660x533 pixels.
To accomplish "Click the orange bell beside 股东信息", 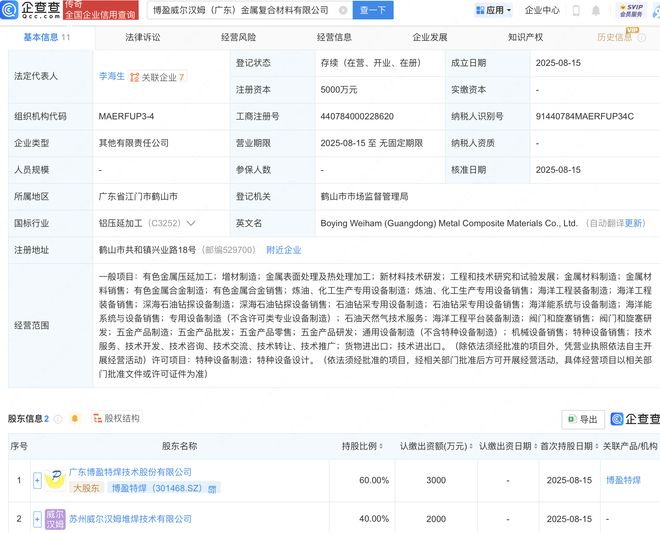I will click(75, 418).
